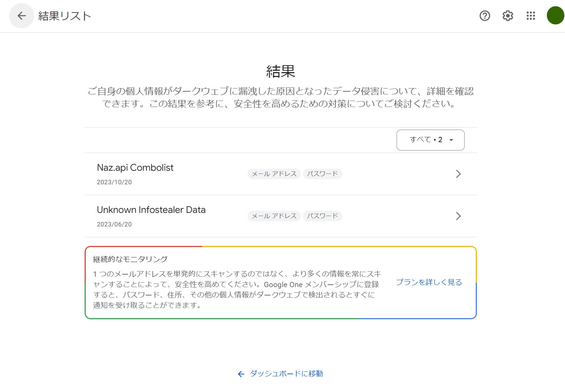Viewport: 565px width, 392px height.
Task: Click the 2023/06/20 breach date
Action: 114,224
